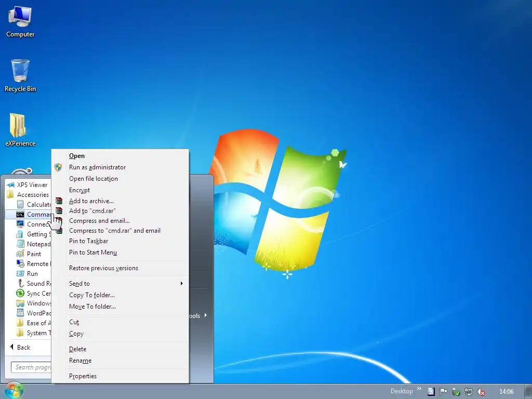The image size is (532, 399).
Task: Choose Open file location
Action: coord(120,179)
